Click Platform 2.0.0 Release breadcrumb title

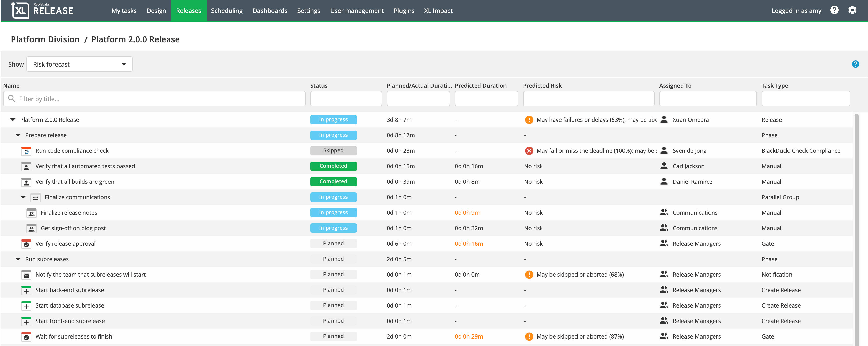[x=136, y=39]
